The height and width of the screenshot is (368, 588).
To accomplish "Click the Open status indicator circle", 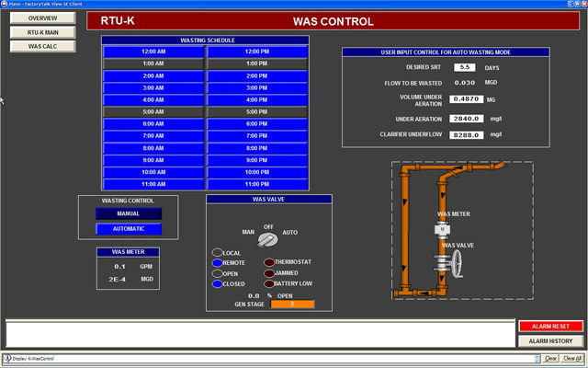I will tap(217, 273).
